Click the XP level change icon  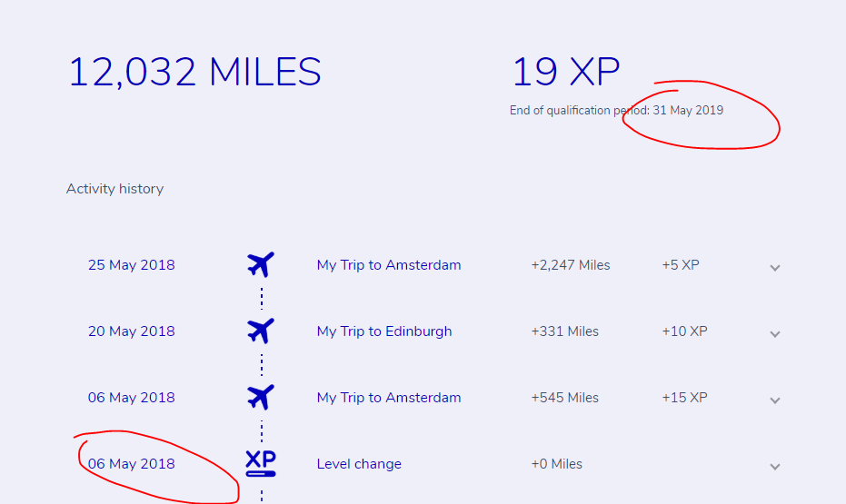(x=261, y=463)
